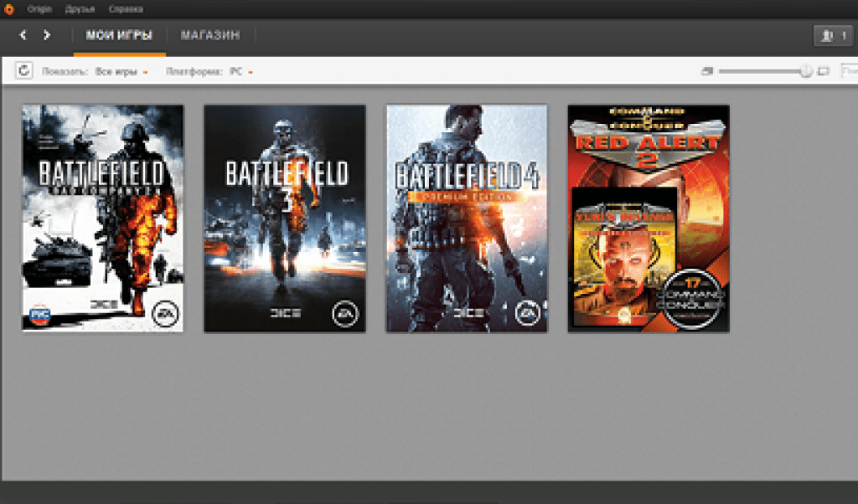
Task: Expand the PC platform dropdown
Action: pos(240,72)
